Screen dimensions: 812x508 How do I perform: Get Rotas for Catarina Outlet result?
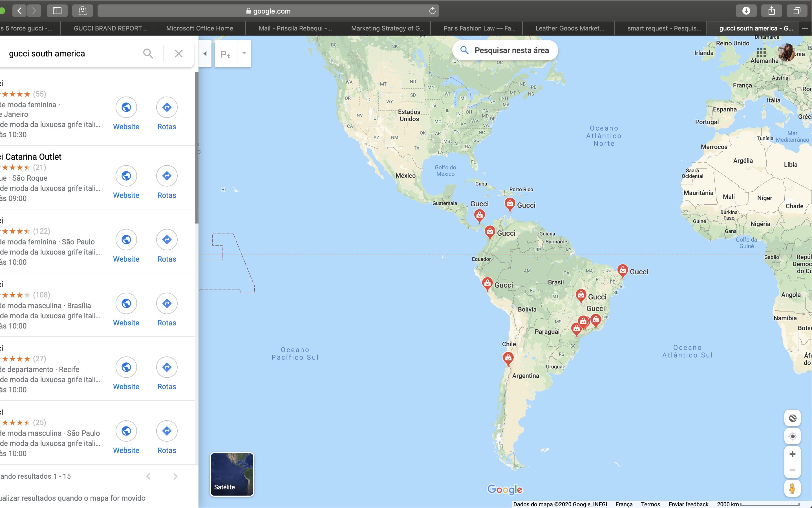point(167,176)
